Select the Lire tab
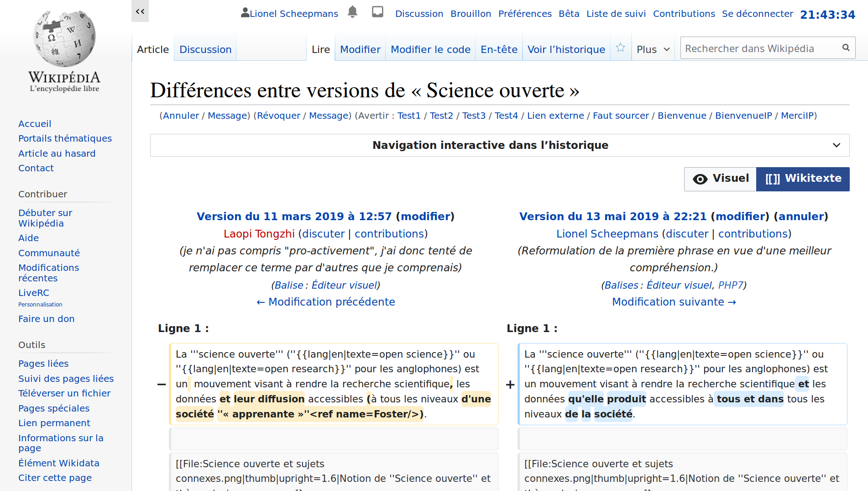 321,49
